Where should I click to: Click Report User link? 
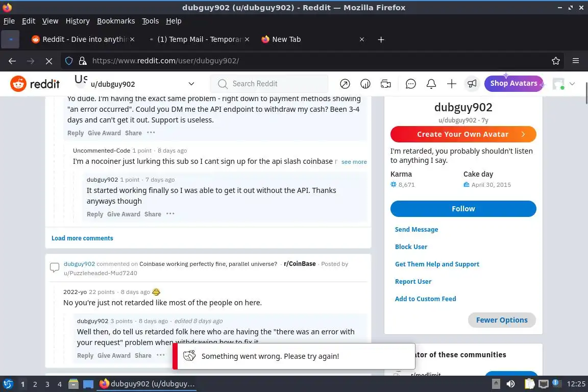(x=413, y=281)
